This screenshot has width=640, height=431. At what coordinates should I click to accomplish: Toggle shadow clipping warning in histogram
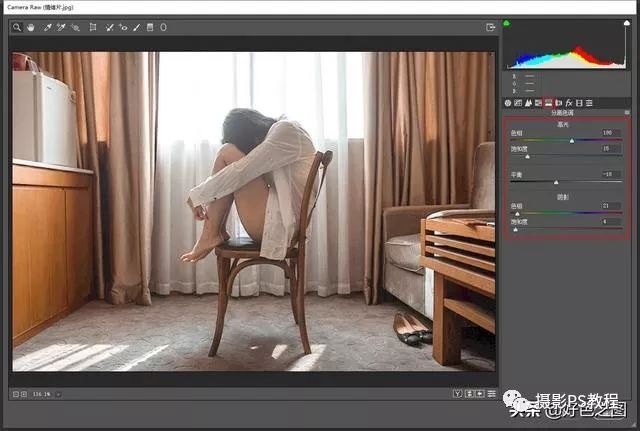(507, 22)
